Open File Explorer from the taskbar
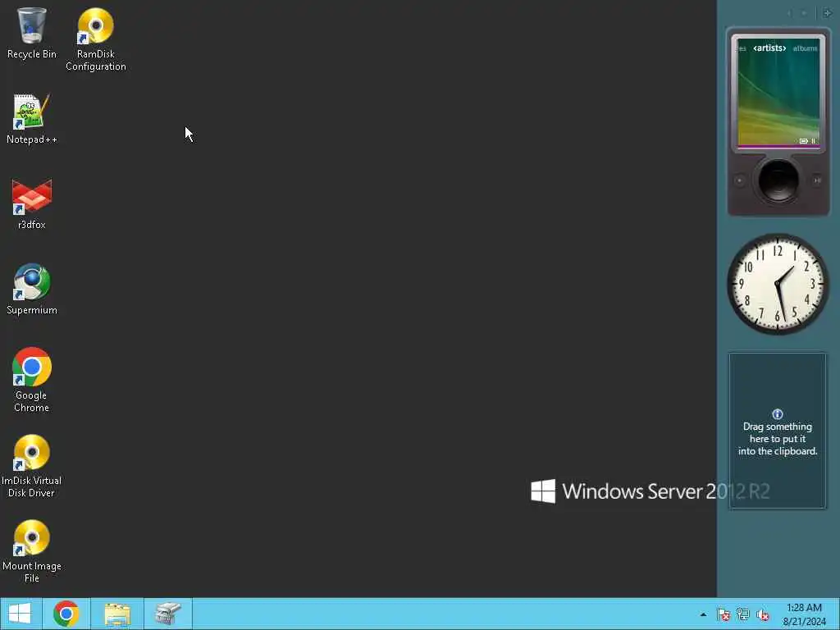 click(117, 614)
